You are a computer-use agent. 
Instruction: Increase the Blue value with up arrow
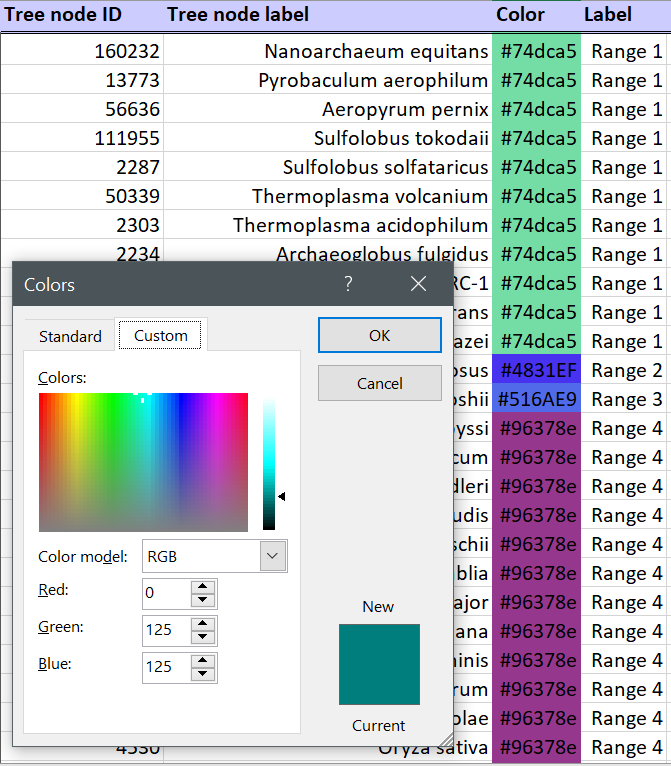click(x=203, y=660)
